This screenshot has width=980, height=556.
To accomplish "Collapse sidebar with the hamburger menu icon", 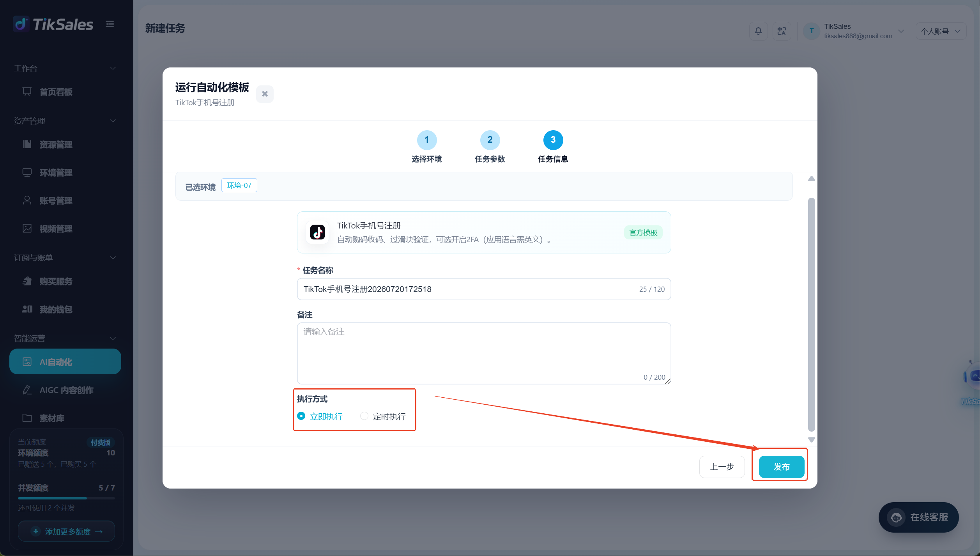I will [110, 24].
